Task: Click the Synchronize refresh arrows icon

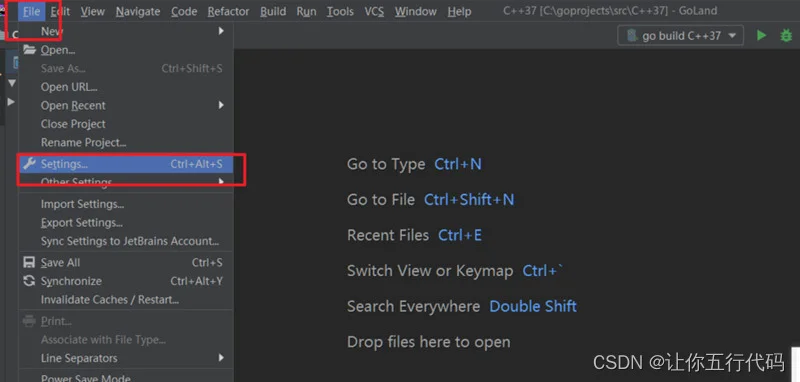Action: click(x=29, y=281)
